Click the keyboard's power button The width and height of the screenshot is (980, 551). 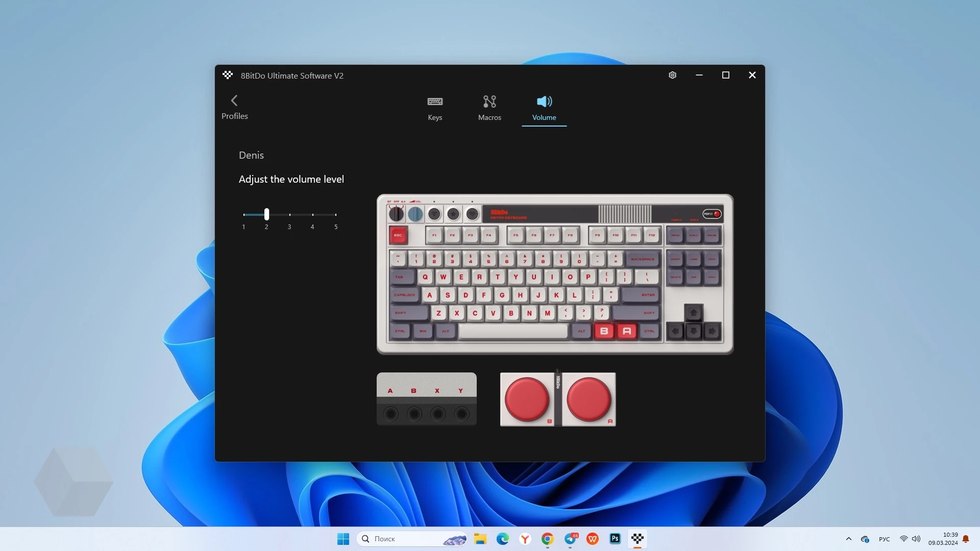point(712,214)
